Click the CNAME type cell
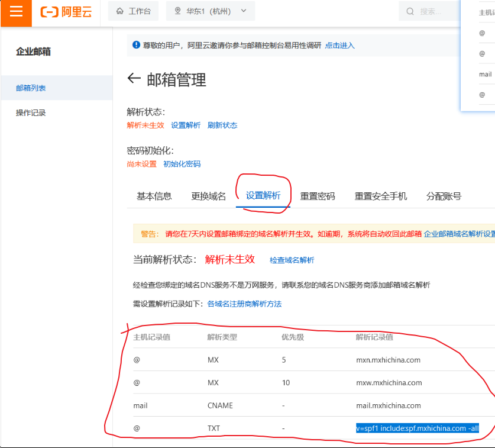Image resolution: width=495 pixels, height=448 pixels. tap(220, 405)
